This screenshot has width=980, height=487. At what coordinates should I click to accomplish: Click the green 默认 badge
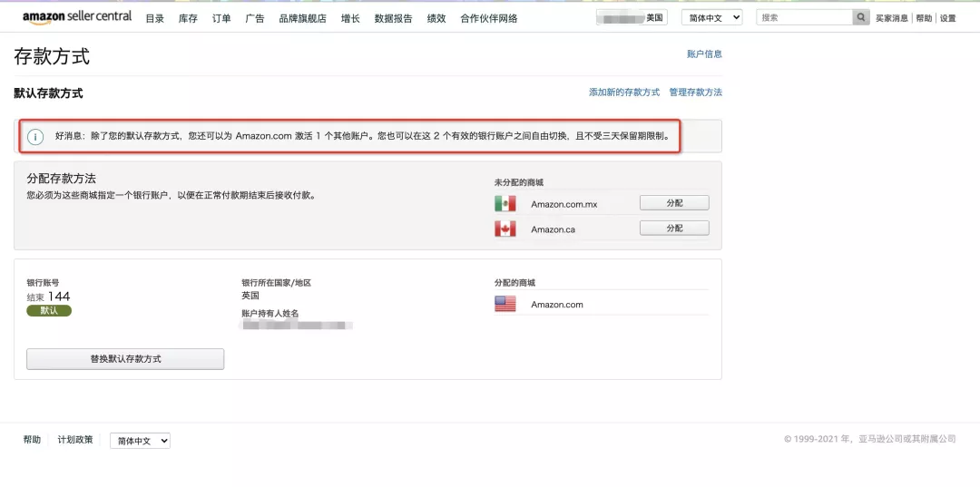click(x=49, y=310)
